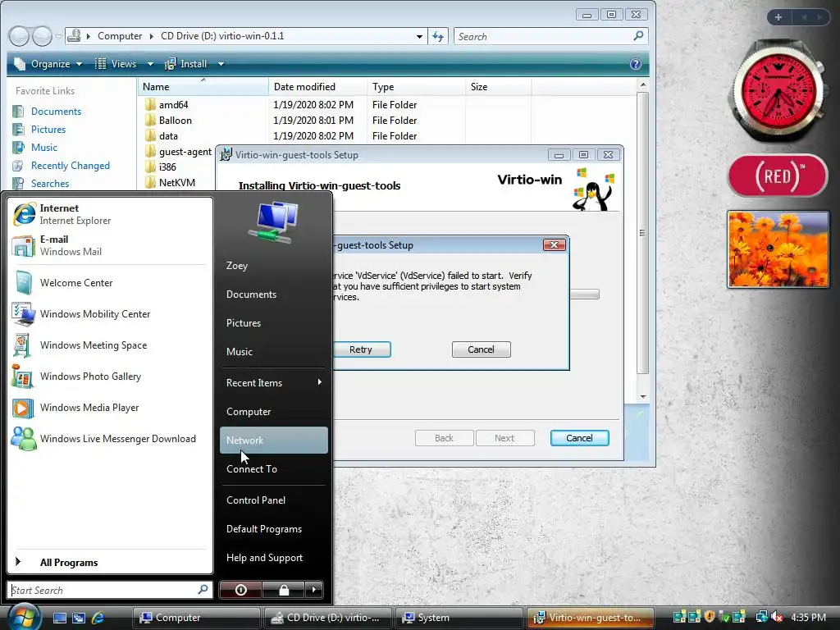This screenshot has width=840, height=630.
Task: Select Computer in Start menu
Action: click(x=273, y=412)
